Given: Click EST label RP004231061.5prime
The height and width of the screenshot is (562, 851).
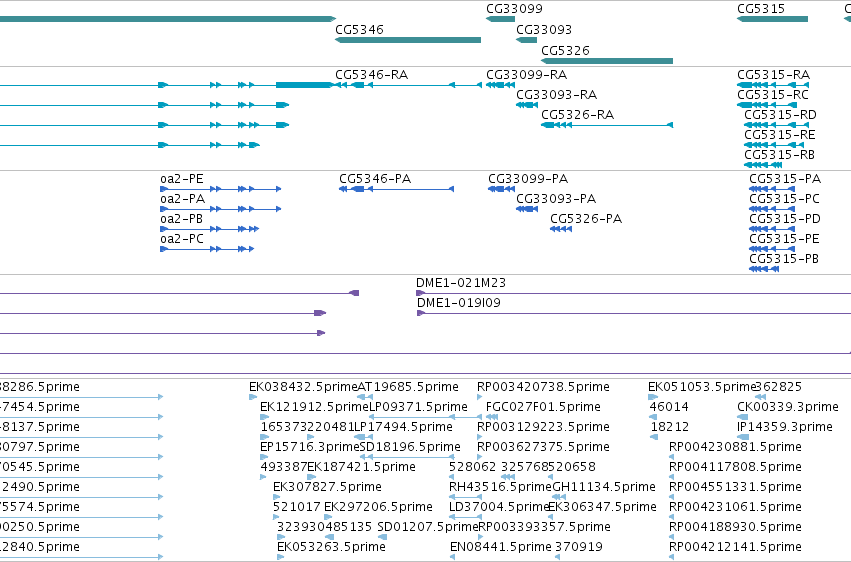Looking at the screenshot, I should (735, 508).
